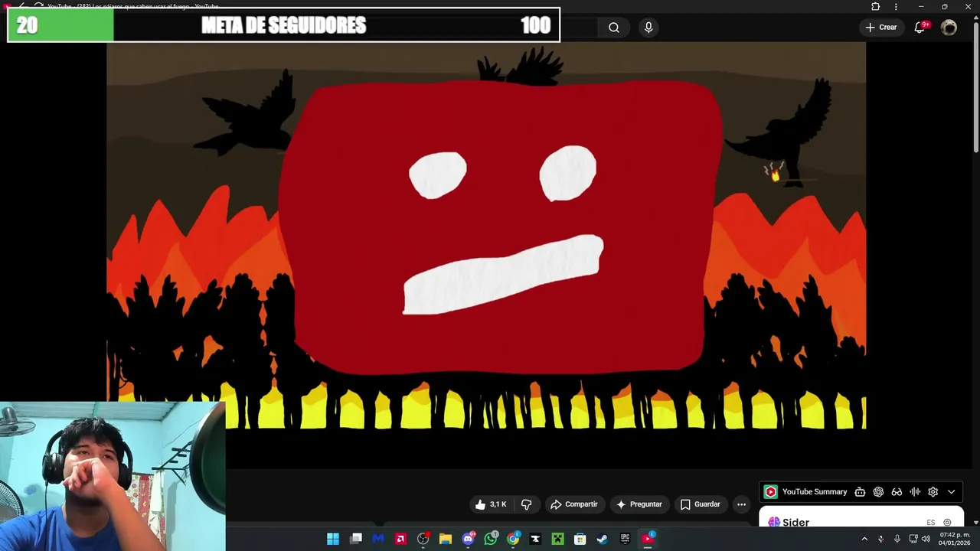Open OBS Studio from taskbar
This screenshot has height=551, width=980.
(x=423, y=539)
